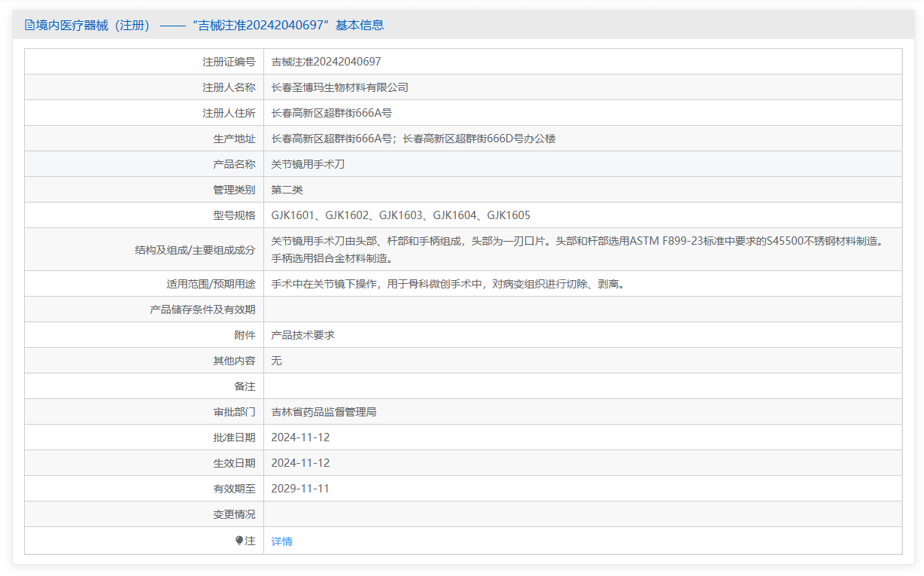Click the address value in the 注册人住所 row
Screen dimensions: 924x576
[x=332, y=113]
